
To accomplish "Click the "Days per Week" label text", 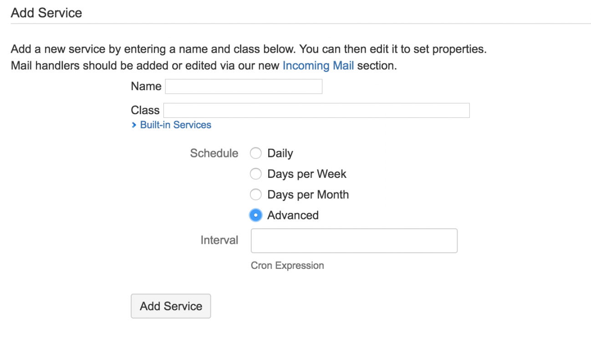I will (x=307, y=174).
